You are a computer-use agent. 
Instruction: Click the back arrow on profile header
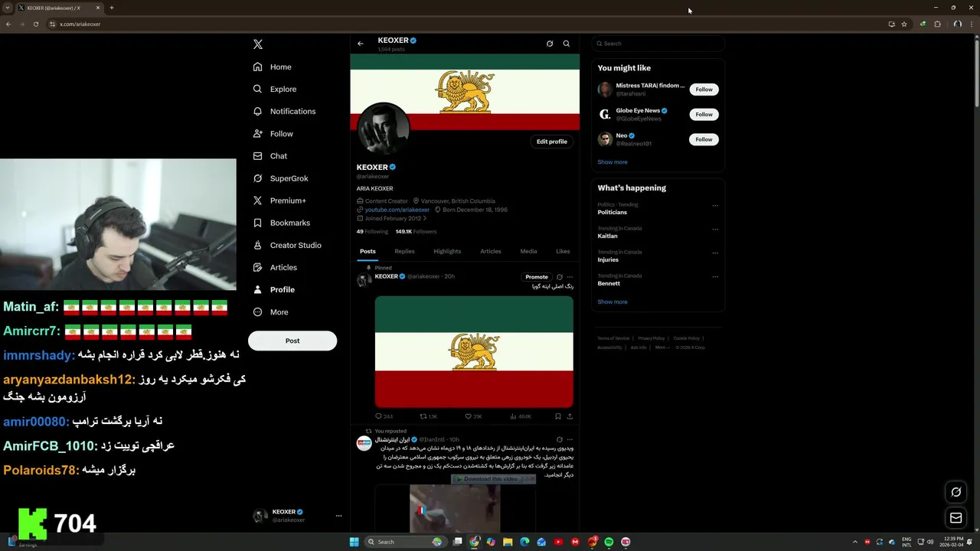point(361,44)
